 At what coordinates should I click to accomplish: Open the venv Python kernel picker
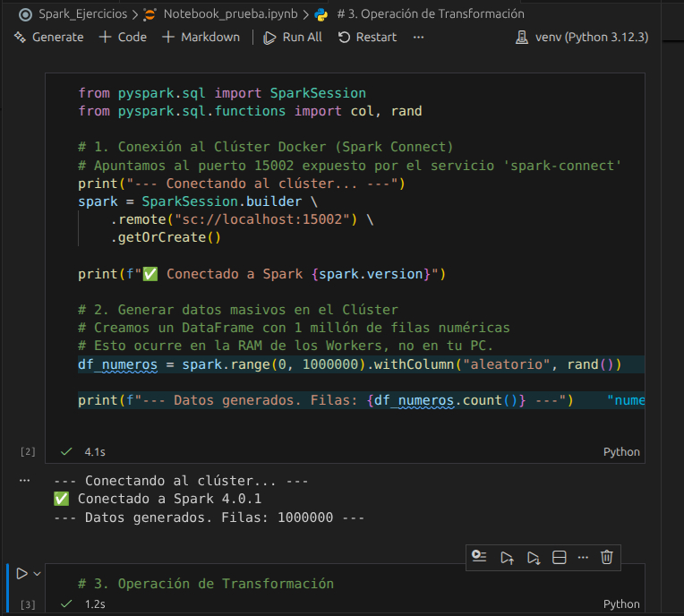click(582, 37)
